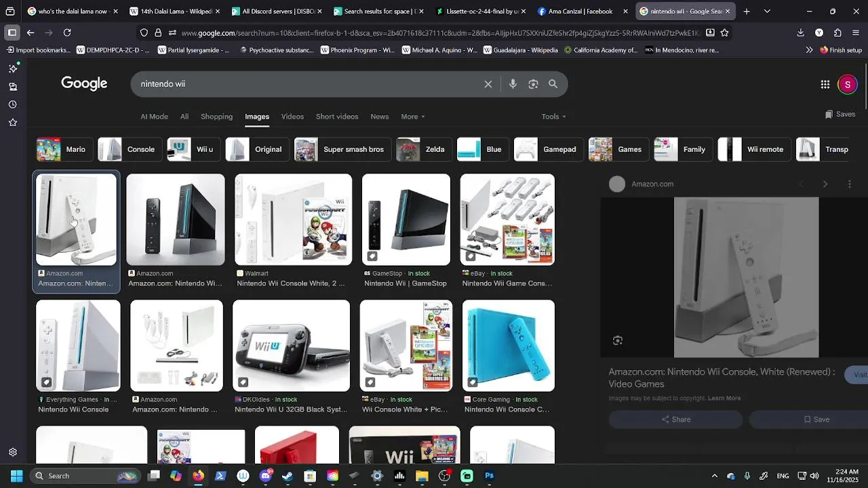Open the Tools dropdown

point(553,117)
